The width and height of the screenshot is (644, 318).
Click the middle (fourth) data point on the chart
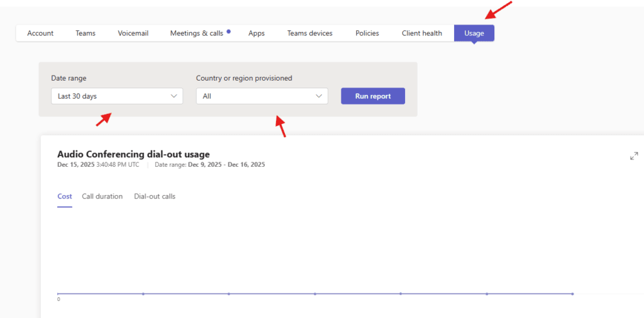pyautogui.click(x=315, y=293)
